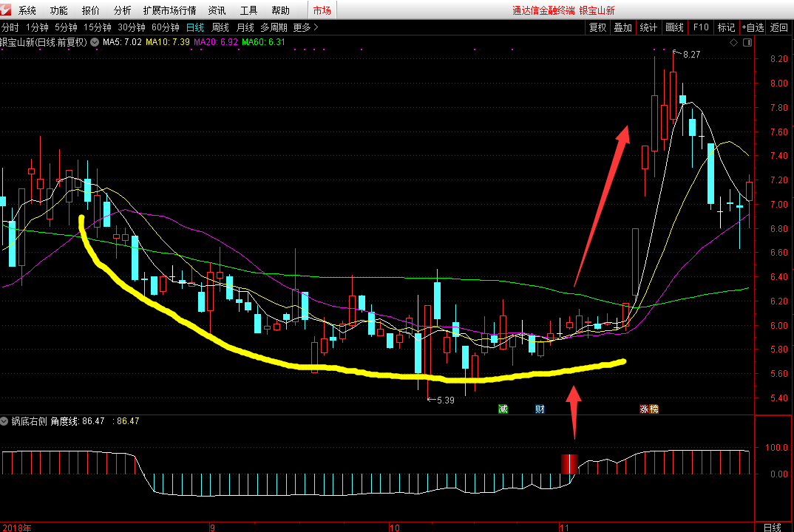794x532 pixels.
Task: Open the 多周期 view
Action: (x=274, y=27)
